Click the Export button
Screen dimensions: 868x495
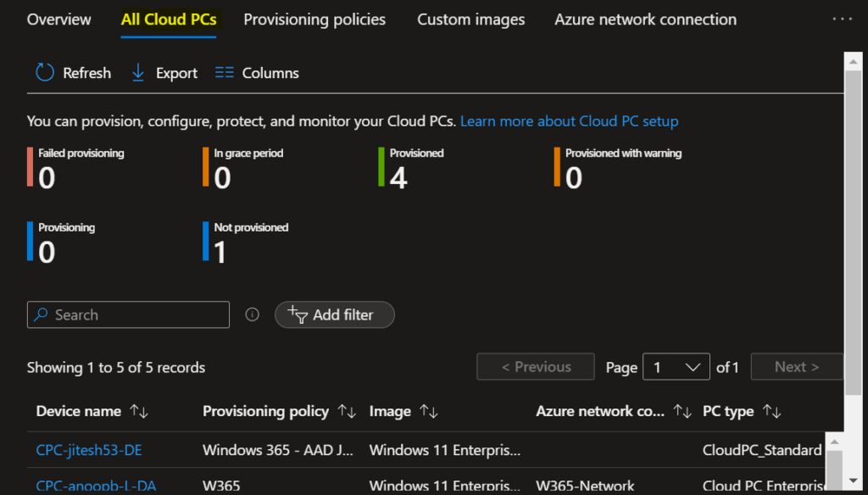164,73
